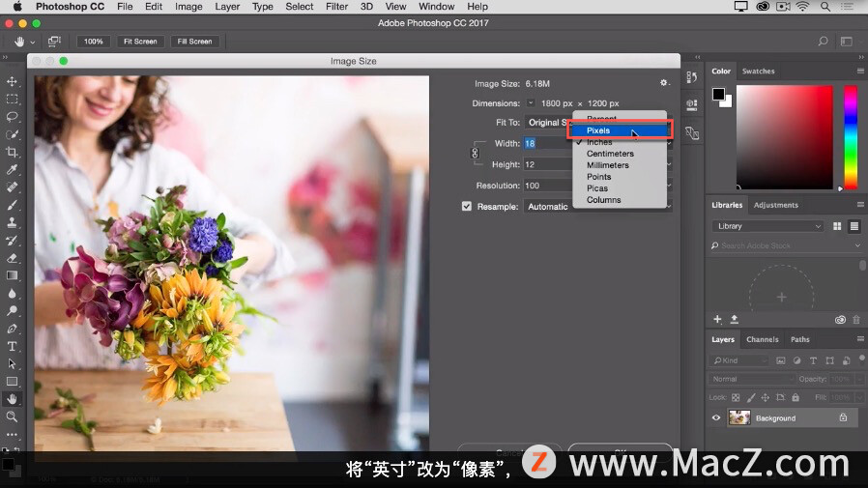Select the Move tool
This screenshot has width=868, height=488.
tap(12, 81)
